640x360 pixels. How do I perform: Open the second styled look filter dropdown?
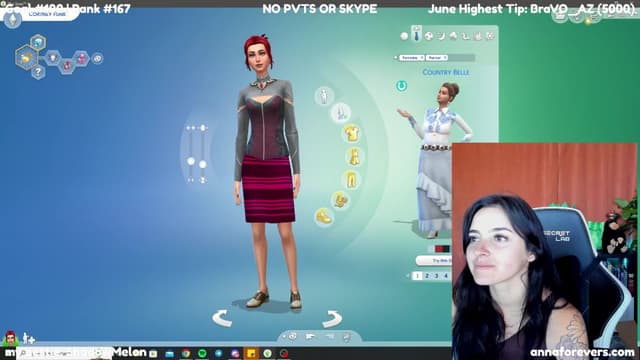pyautogui.click(x=437, y=58)
